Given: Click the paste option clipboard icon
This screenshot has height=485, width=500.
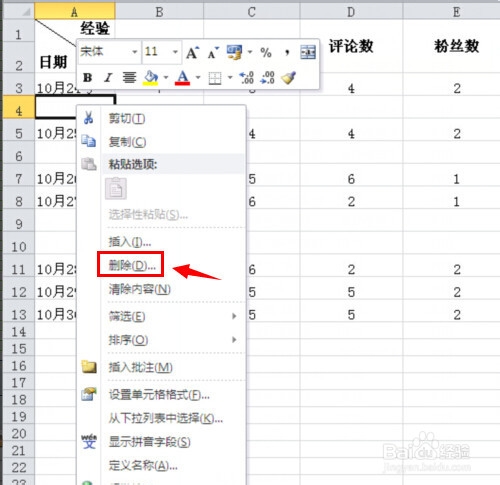Looking at the screenshot, I should pos(116,189).
